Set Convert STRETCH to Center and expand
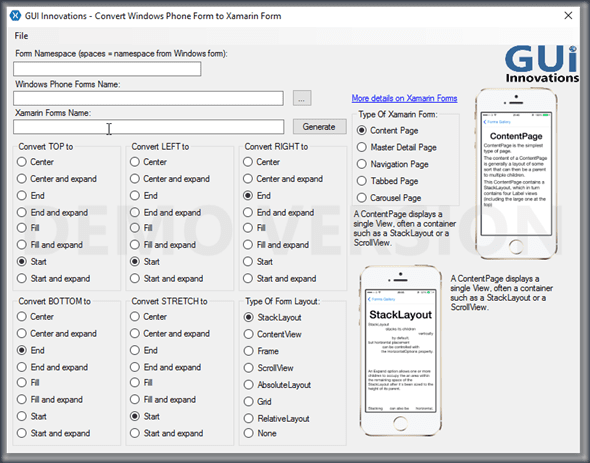This screenshot has height=463, width=590. [x=170, y=334]
